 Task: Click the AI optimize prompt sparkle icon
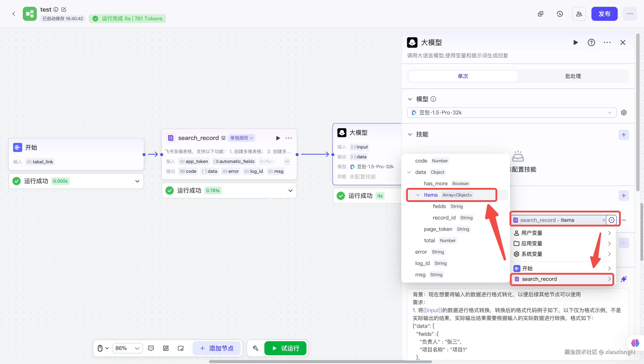tap(623, 279)
